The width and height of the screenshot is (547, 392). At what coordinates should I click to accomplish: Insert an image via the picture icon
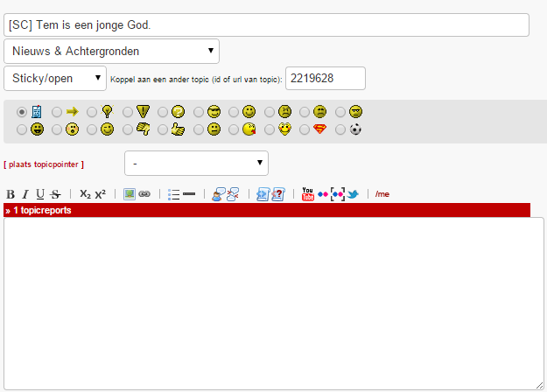click(130, 194)
